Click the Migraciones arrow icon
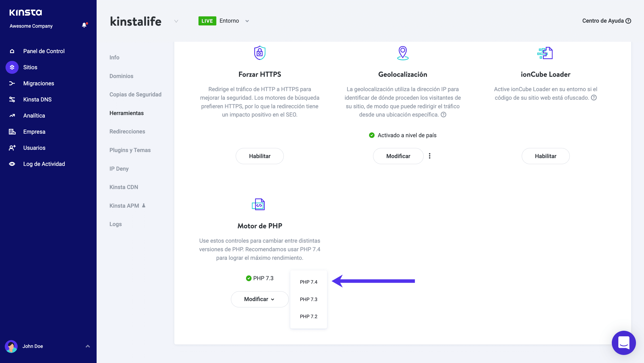 coord(12,83)
